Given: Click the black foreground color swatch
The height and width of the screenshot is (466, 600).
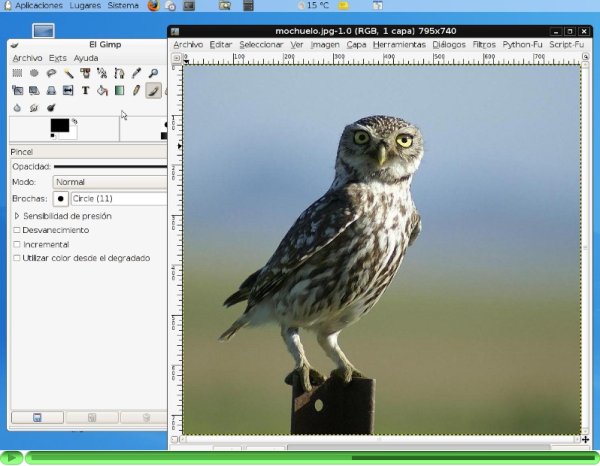Looking at the screenshot, I should tap(59, 125).
